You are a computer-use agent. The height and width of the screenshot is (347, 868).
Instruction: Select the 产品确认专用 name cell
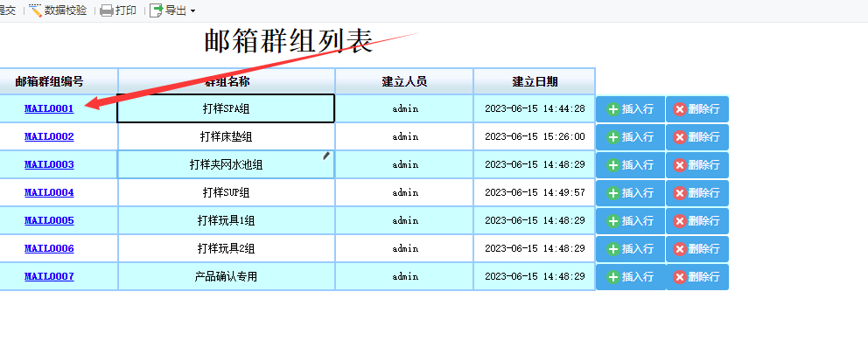[x=226, y=276]
